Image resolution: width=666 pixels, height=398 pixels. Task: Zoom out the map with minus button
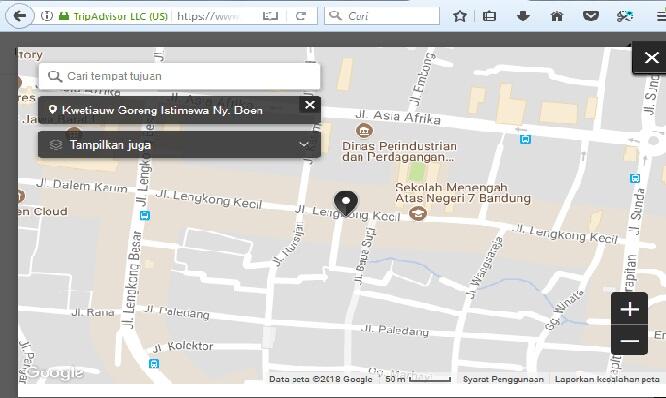click(x=629, y=341)
